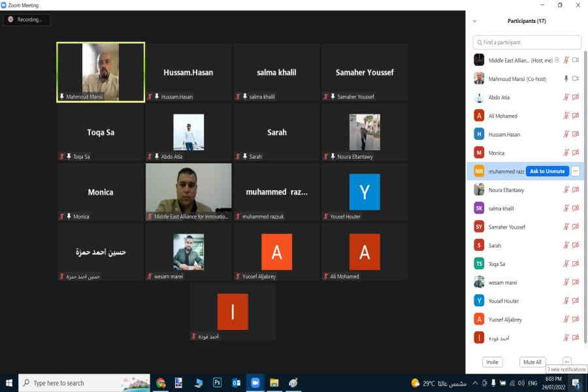This screenshot has width=588, height=392.
Task: Click the Mute All button
Action: (532, 362)
